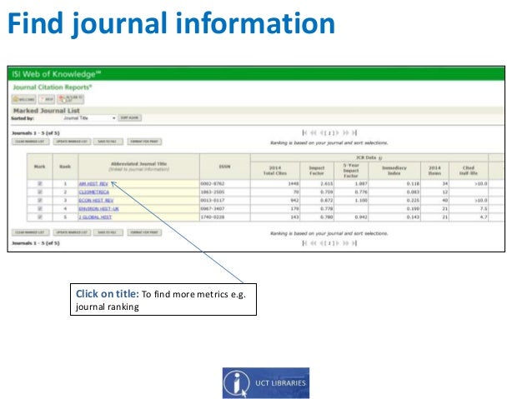Go to next page, pager above table

coord(337,132)
